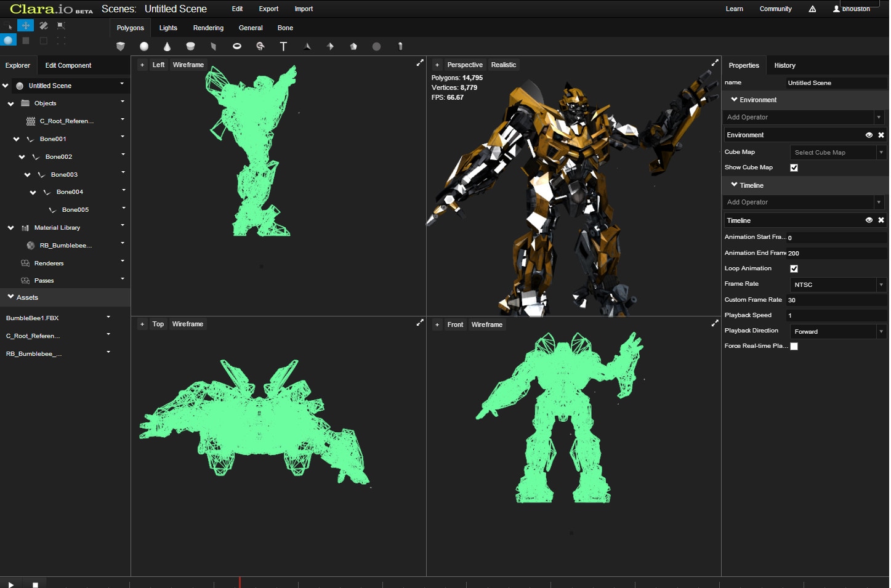
Task: Play the animation
Action: click(10, 584)
